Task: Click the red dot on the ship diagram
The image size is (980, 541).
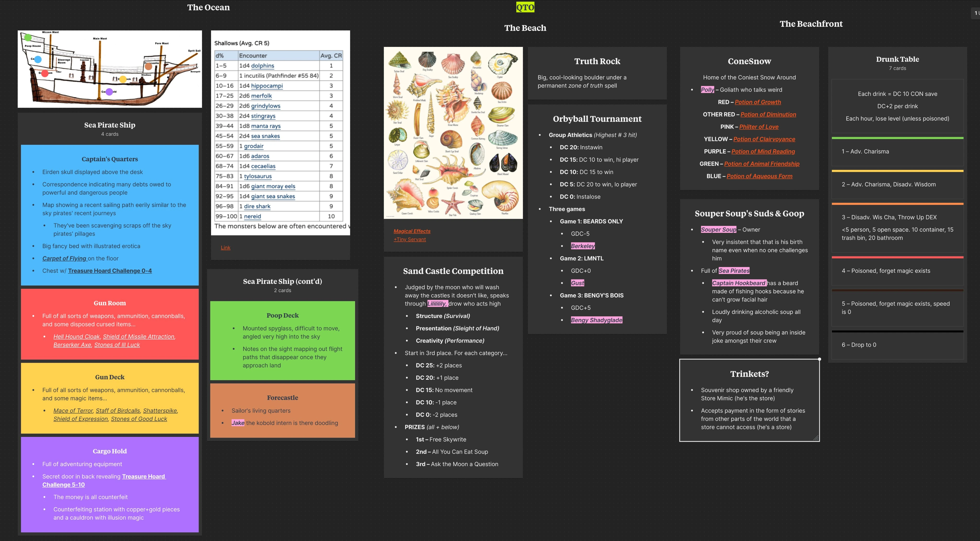Action: click(x=45, y=73)
